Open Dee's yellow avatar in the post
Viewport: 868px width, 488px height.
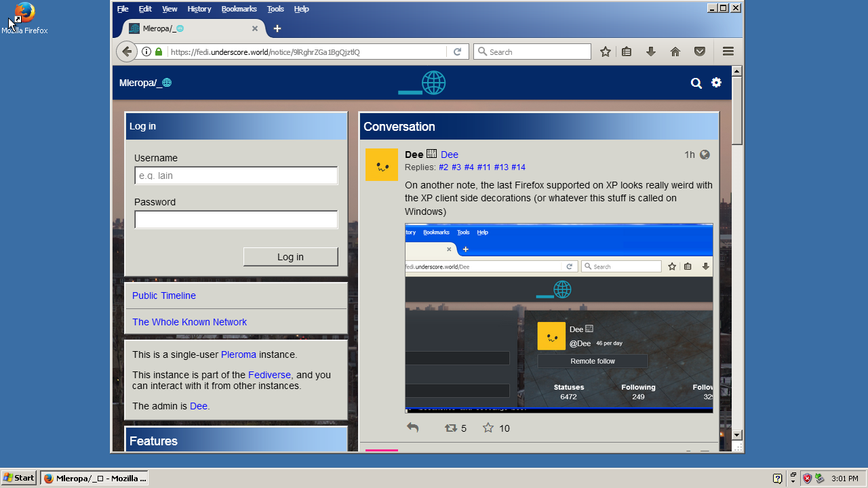(382, 165)
